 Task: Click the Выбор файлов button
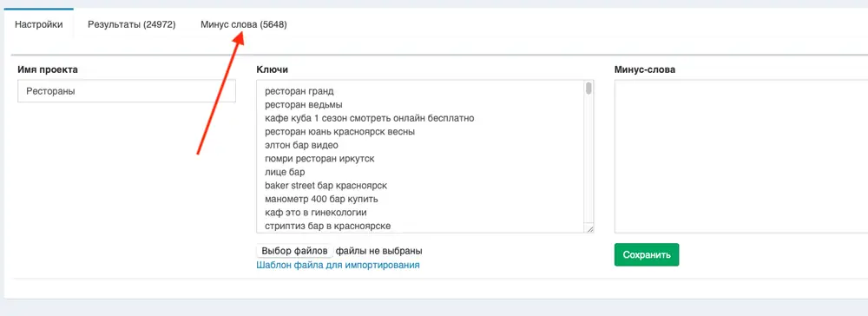coord(294,251)
